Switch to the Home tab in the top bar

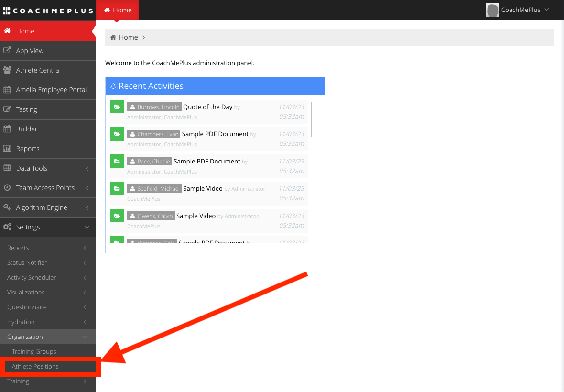[118, 10]
